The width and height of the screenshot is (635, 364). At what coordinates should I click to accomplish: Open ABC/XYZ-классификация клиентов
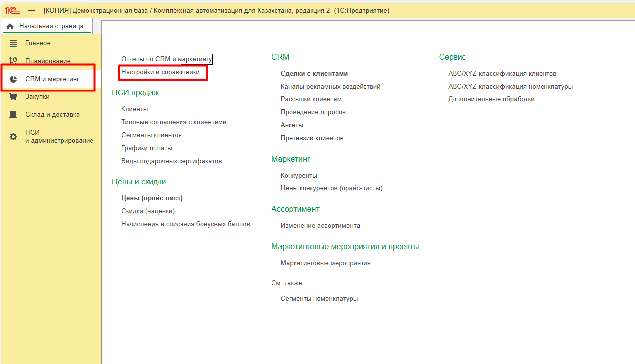coord(502,74)
